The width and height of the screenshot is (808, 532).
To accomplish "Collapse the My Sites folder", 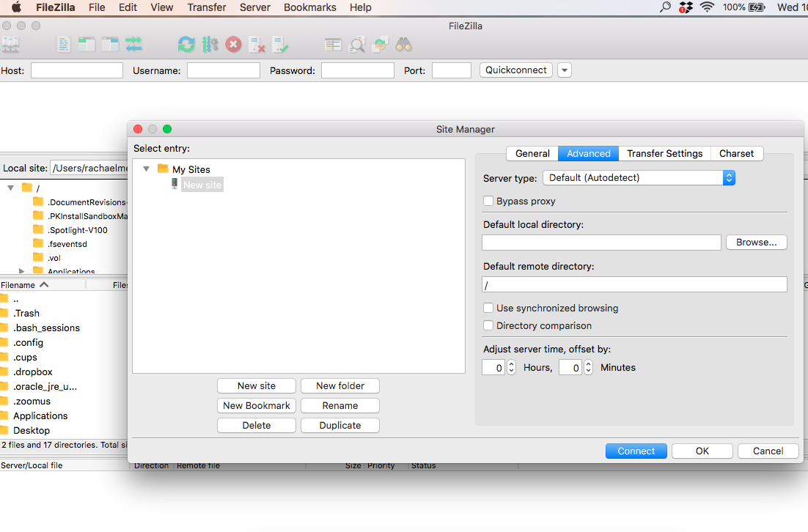I will 147,169.
